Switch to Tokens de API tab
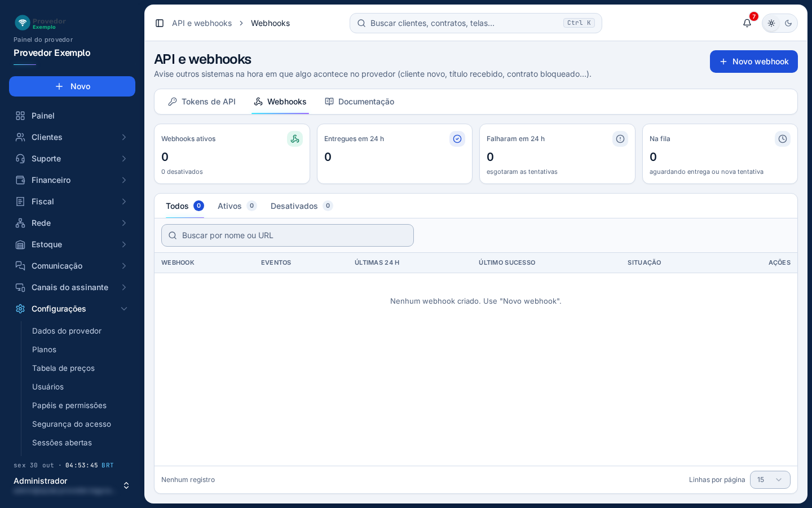 click(x=202, y=102)
